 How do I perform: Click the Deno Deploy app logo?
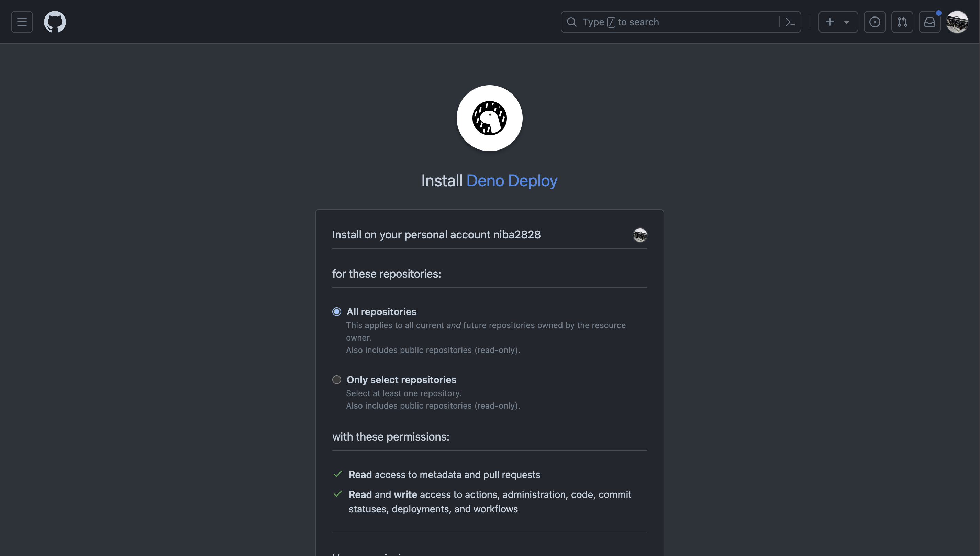pyautogui.click(x=489, y=118)
